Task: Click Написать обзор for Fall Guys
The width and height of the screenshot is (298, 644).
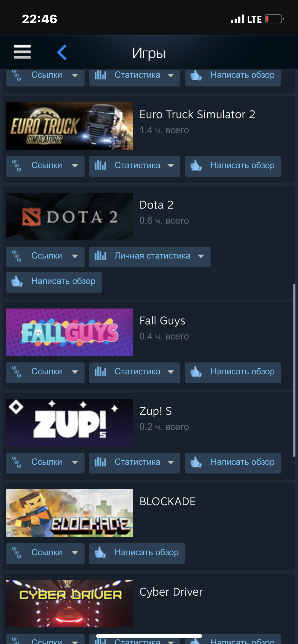Action: pyautogui.click(x=233, y=372)
